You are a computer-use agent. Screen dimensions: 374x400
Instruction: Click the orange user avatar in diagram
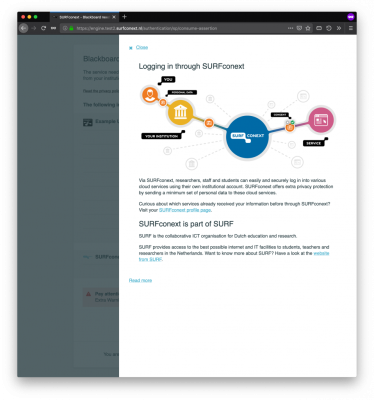(150, 94)
